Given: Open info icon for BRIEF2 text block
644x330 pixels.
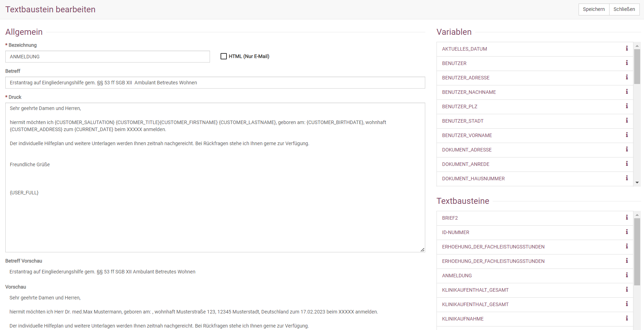Looking at the screenshot, I should click(x=626, y=218).
